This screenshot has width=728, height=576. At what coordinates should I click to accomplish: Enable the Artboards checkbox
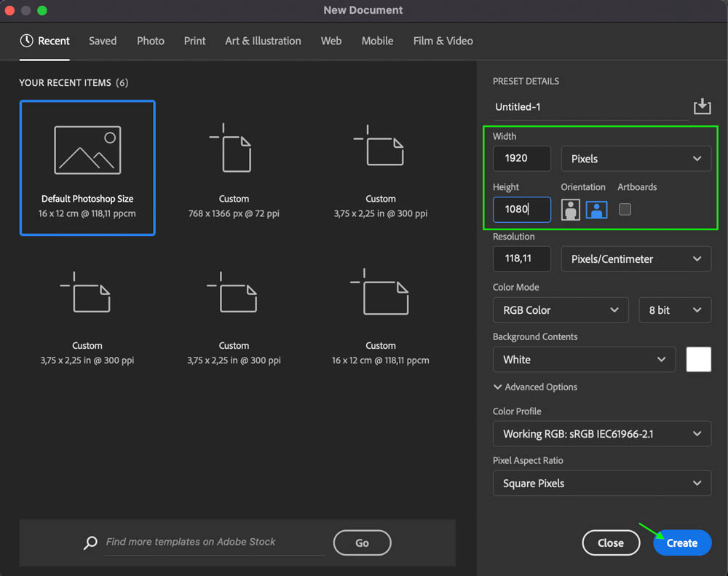point(625,210)
